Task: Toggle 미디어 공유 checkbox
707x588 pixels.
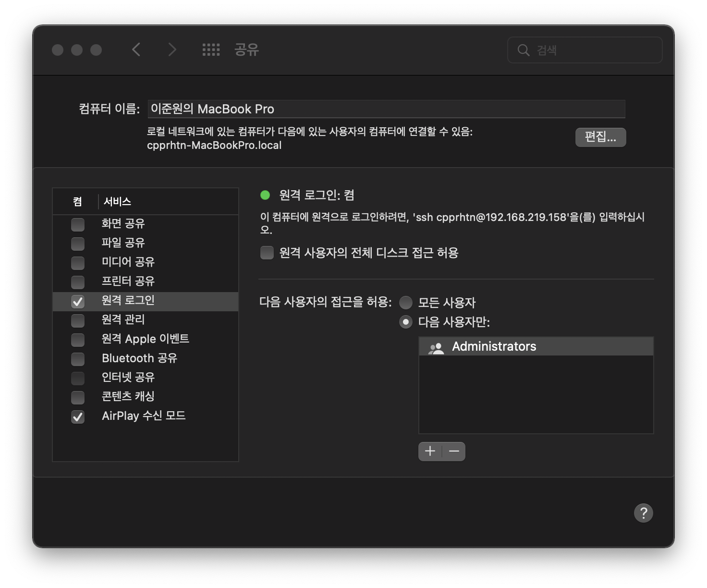Action: 78,263
